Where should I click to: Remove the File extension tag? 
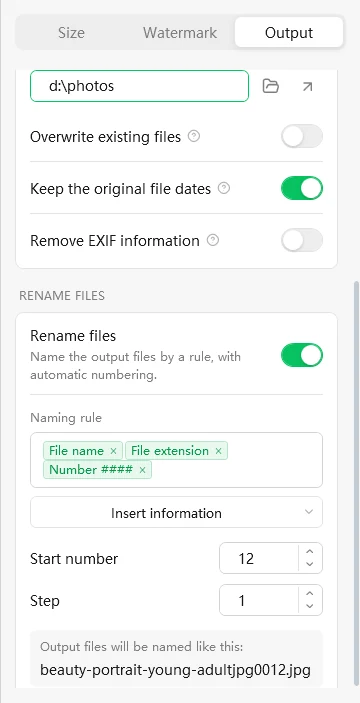218,451
